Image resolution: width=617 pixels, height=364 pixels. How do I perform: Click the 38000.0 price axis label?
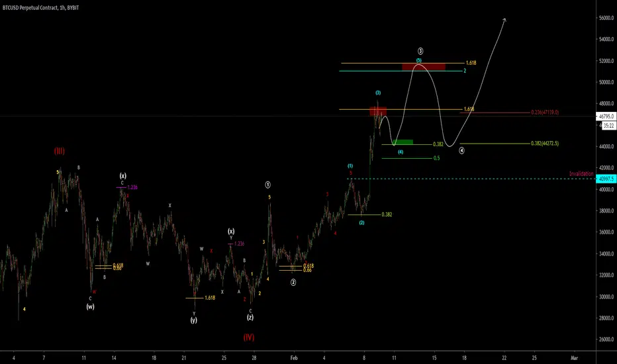pos(606,210)
